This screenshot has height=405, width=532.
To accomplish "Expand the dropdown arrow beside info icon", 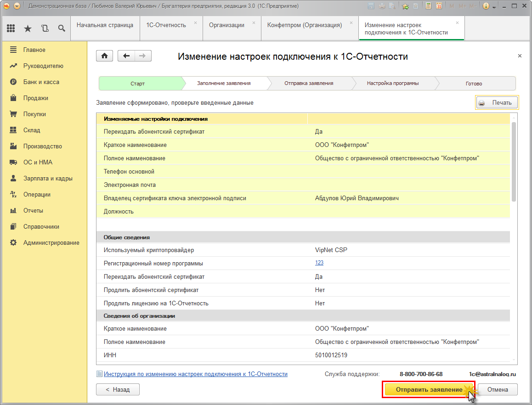I will pyautogui.click(x=494, y=7).
